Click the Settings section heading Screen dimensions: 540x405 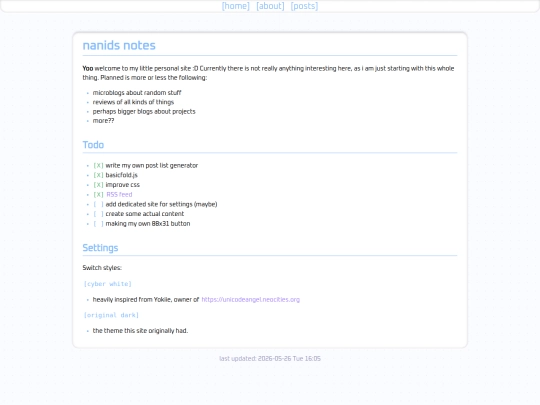pyautogui.click(x=100, y=248)
